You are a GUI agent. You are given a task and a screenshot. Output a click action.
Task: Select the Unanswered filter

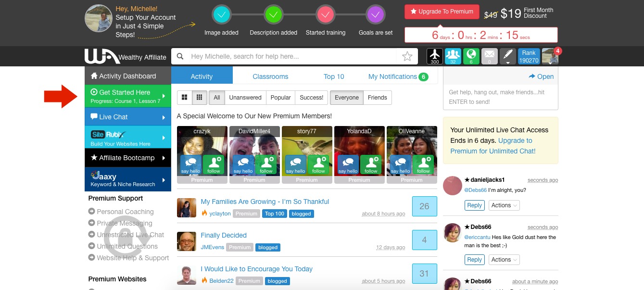click(245, 98)
